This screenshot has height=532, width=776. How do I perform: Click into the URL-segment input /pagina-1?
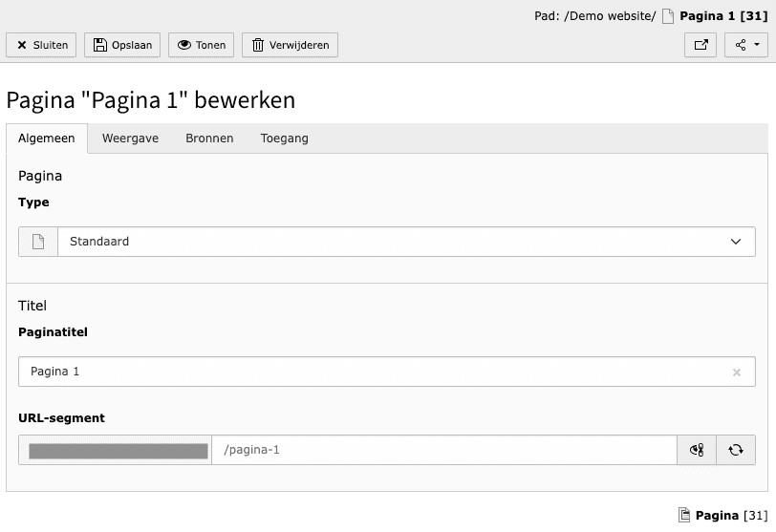pyautogui.click(x=443, y=450)
